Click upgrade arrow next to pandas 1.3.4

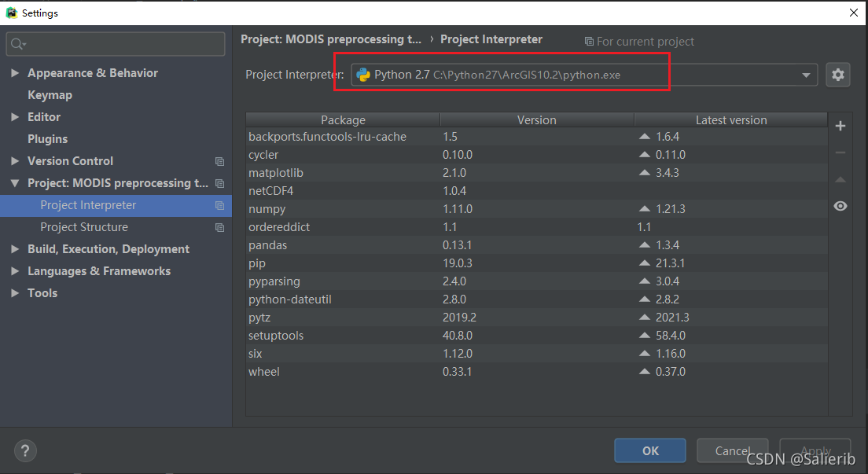point(645,244)
